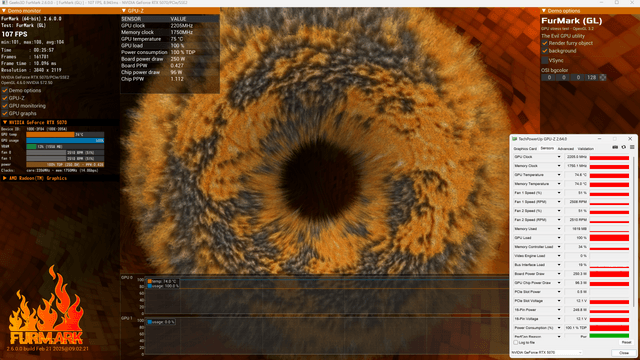This screenshot has height=360, width=640.
Task: Click the OSI bgcolor picker icon
Action: [603, 78]
